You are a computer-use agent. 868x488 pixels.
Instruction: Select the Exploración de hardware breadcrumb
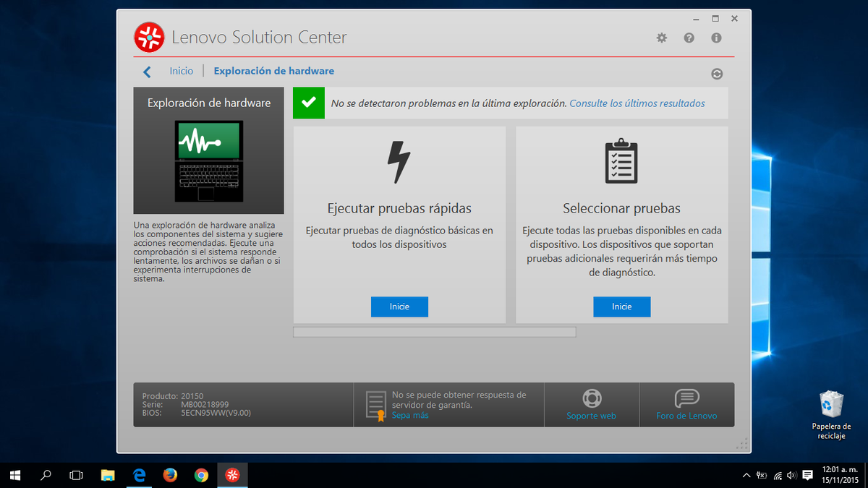(x=273, y=71)
